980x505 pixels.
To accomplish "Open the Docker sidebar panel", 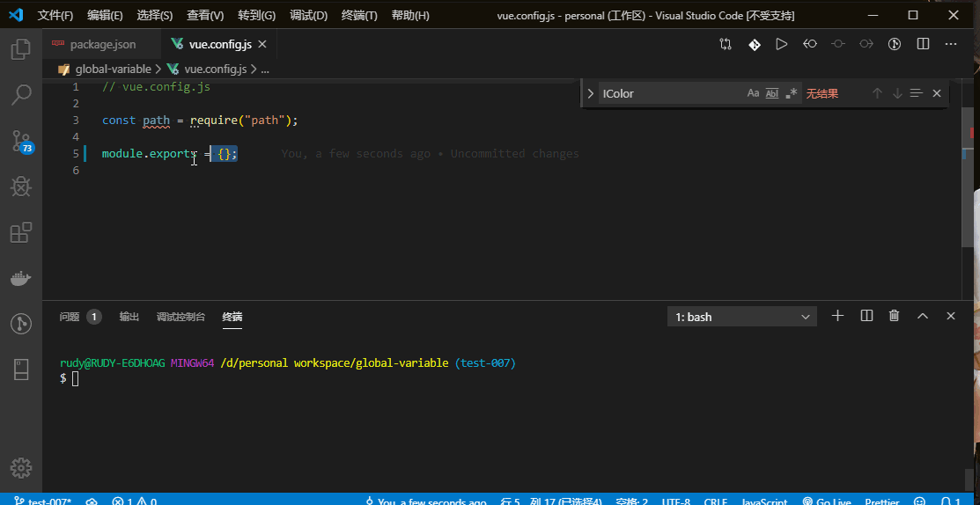I will click(21, 278).
